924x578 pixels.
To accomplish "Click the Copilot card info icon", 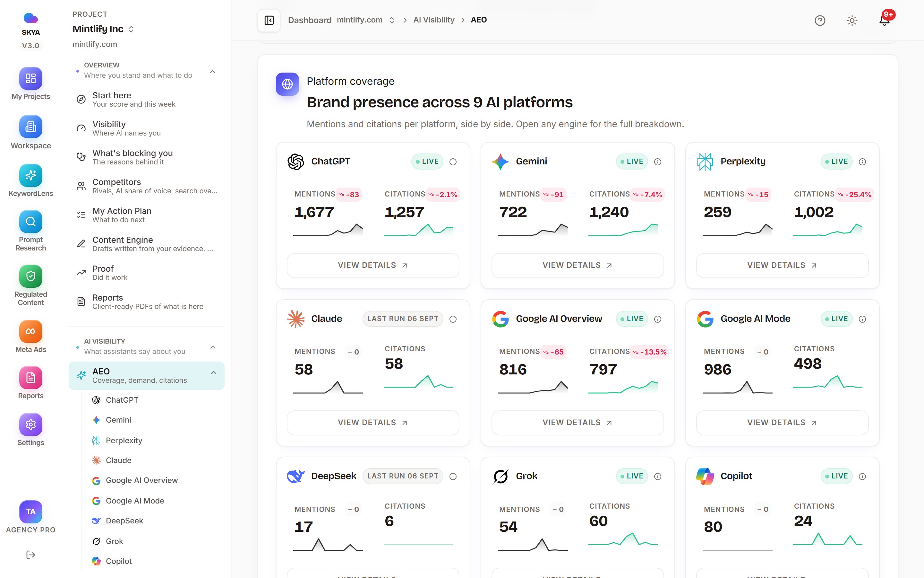I will tap(862, 476).
